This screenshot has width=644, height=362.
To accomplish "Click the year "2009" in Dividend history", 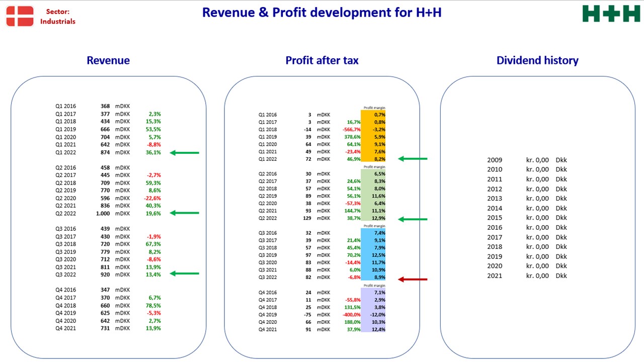I will pyautogui.click(x=495, y=160).
